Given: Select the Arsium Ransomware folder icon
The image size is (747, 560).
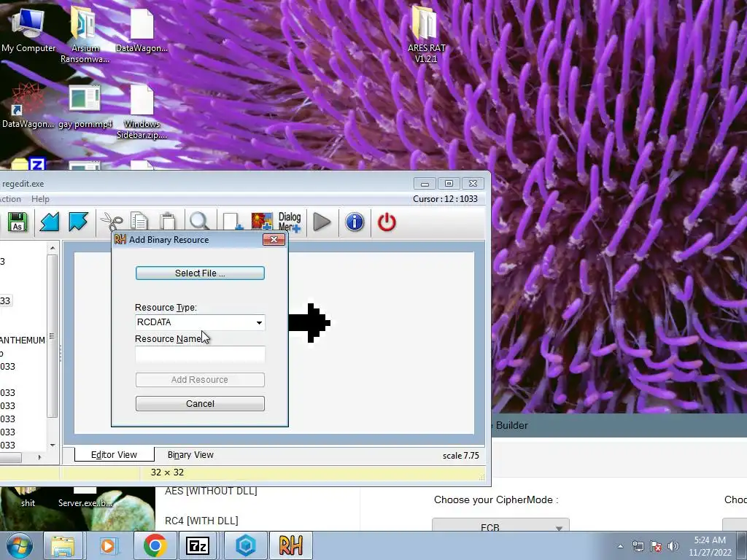Looking at the screenshot, I should pyautogui.click(x=85, y=34).
